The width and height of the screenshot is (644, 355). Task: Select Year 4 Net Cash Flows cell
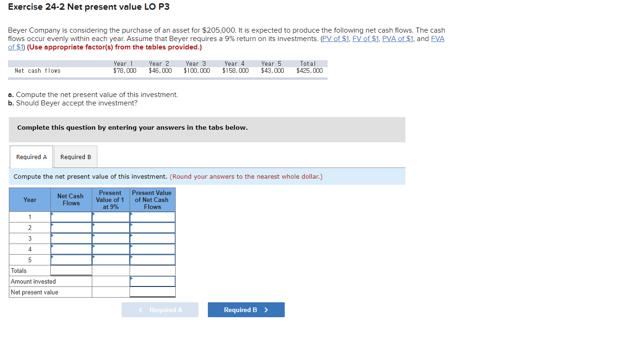[71, 249]
